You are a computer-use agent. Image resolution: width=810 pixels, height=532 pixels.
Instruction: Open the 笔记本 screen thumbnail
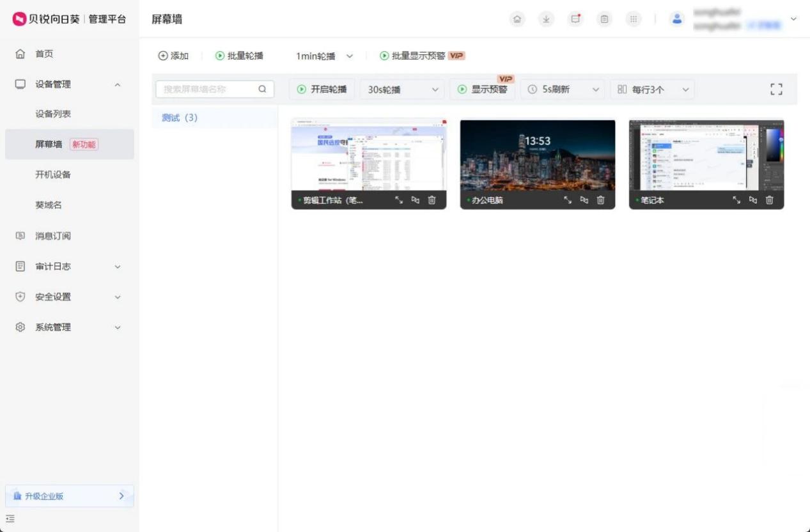tap(706, 155)
